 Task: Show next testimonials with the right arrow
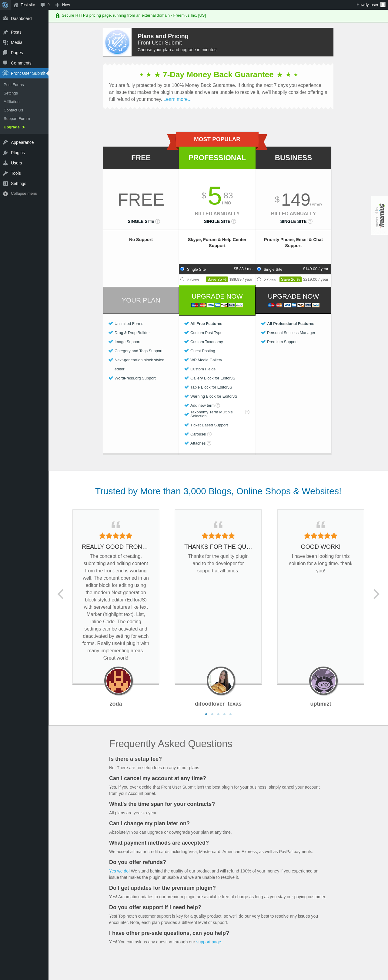[376, 594]
